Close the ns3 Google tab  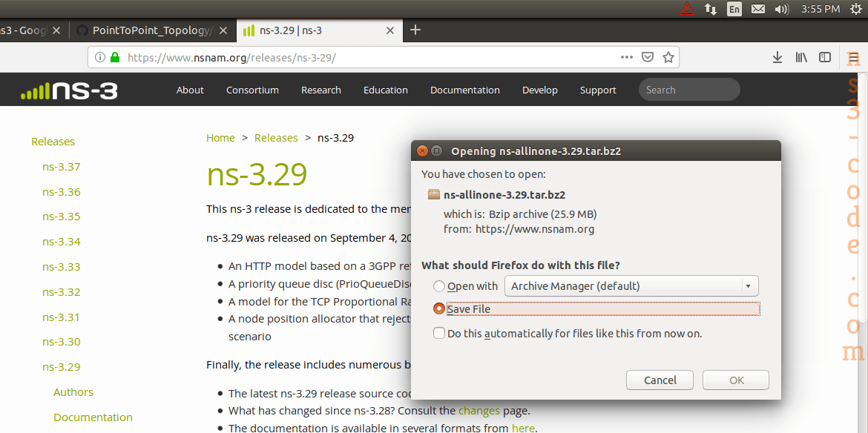coord(56,30)
